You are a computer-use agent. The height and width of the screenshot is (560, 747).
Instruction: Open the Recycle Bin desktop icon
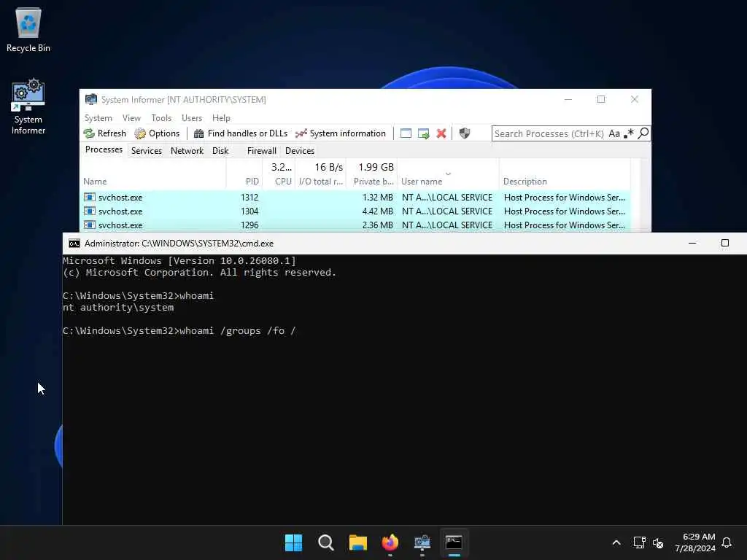point(28,29)
